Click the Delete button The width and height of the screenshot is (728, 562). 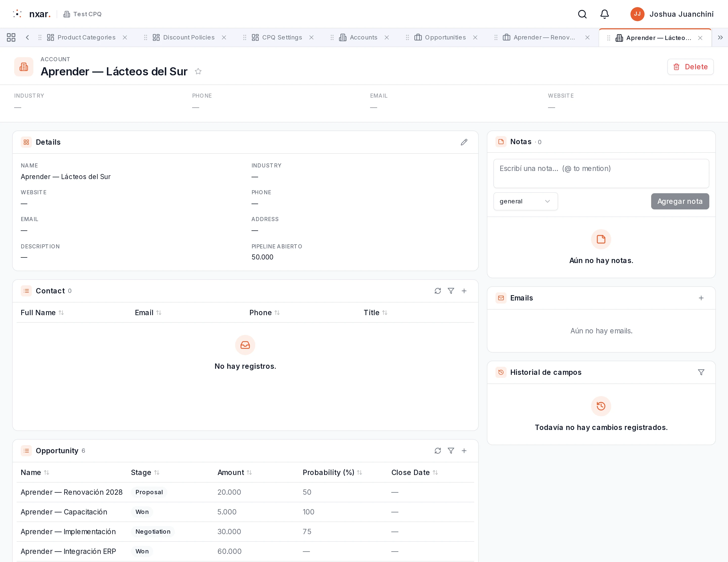690,67
